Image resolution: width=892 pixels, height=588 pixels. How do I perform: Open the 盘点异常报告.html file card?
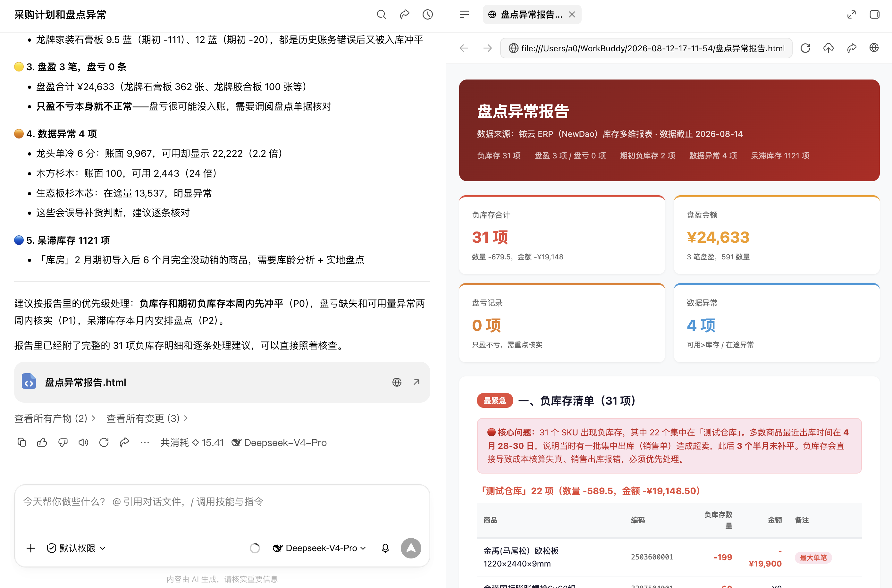tap(222, 382)
